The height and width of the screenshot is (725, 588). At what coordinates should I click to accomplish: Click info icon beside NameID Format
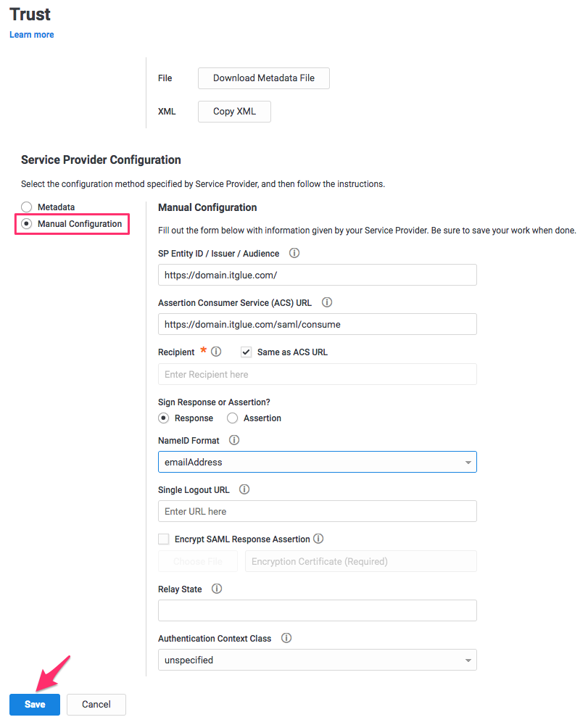coord(234,440)
